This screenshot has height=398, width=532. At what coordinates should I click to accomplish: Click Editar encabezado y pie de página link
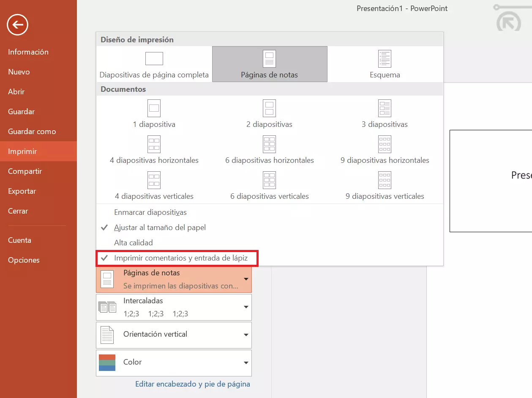click(193, 384)
